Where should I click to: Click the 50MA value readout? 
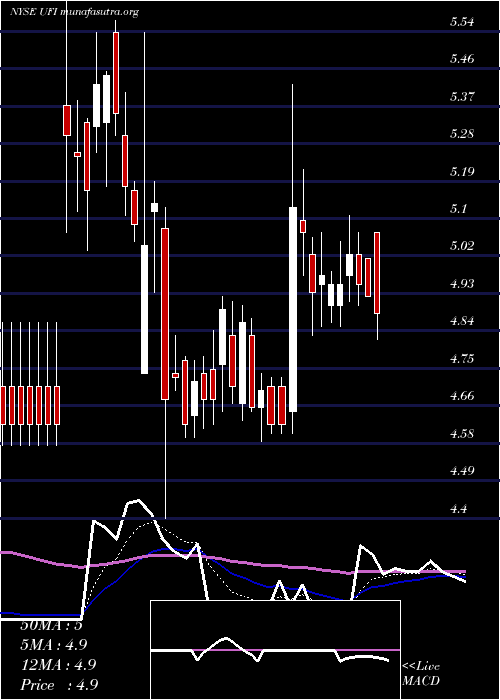52,625
